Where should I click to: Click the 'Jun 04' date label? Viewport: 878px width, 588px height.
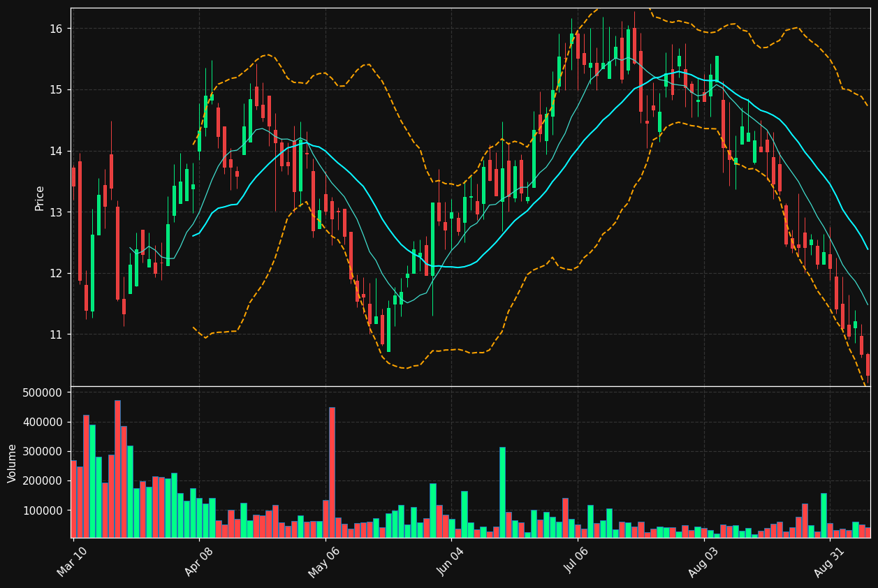(450, 561)
